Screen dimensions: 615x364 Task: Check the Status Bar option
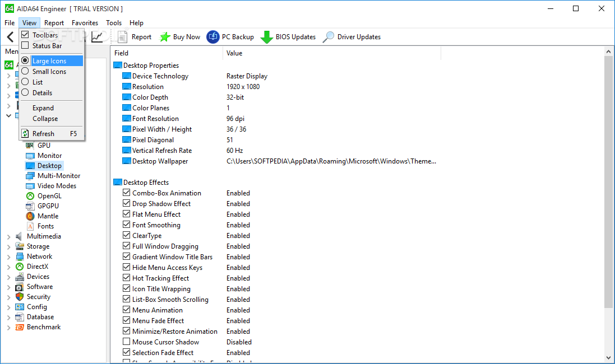[25, 45]
